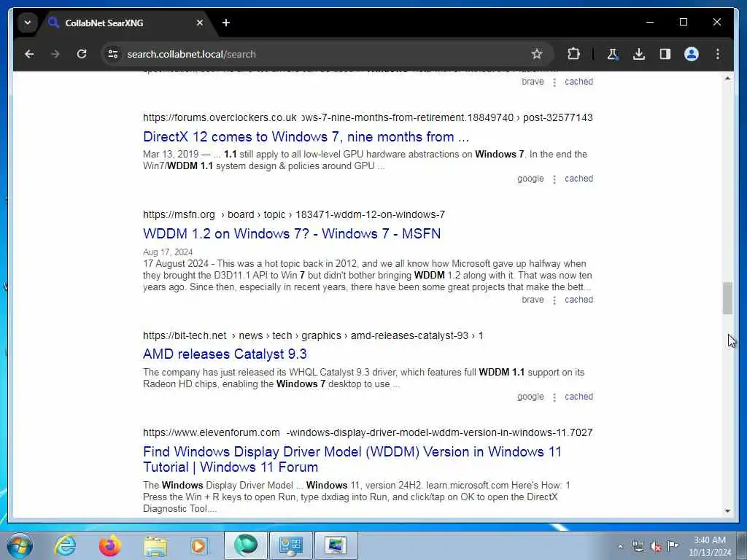Open the Extensions puzzle icon
Image resolution: width=747 pixels, height=560 pixels.
pos(573,54)
